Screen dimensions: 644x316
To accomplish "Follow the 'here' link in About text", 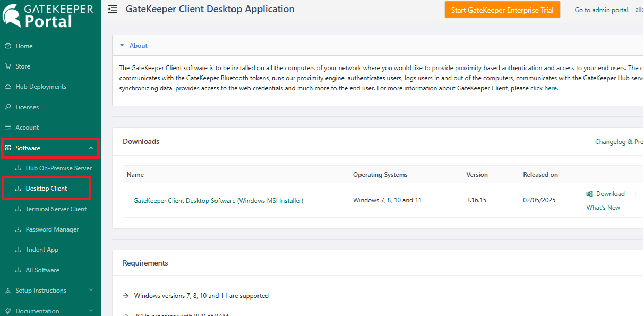I will 551,88.
